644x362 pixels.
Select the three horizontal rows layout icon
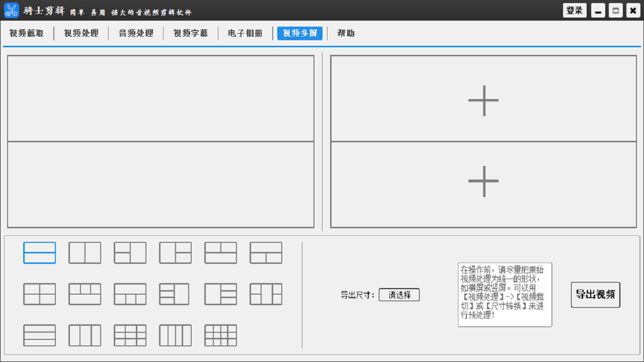pos(39,335)
